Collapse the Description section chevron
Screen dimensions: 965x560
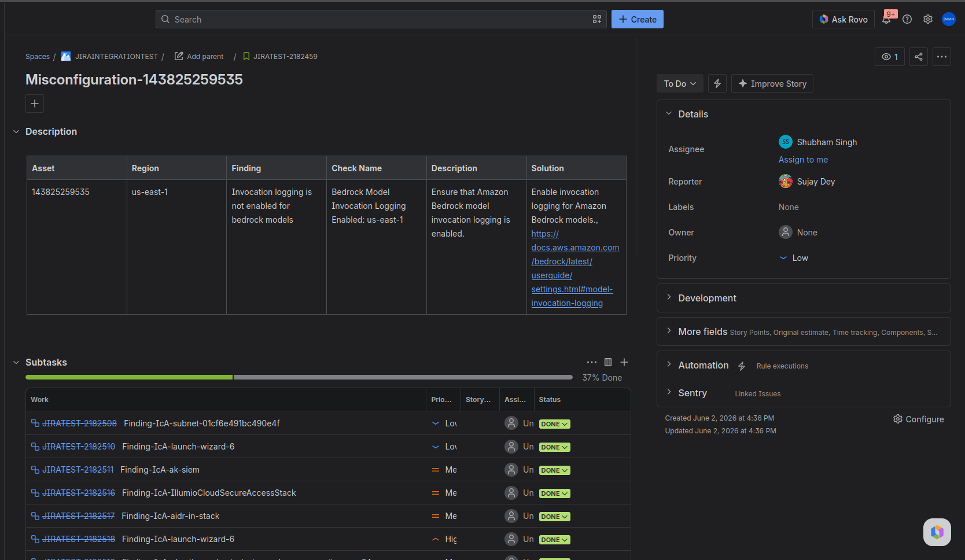16,132
